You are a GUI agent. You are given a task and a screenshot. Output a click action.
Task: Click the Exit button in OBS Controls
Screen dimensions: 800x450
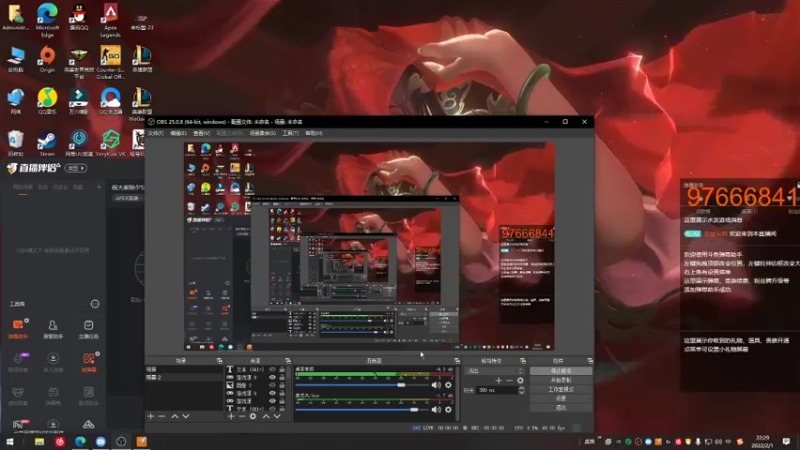[561, 408]
